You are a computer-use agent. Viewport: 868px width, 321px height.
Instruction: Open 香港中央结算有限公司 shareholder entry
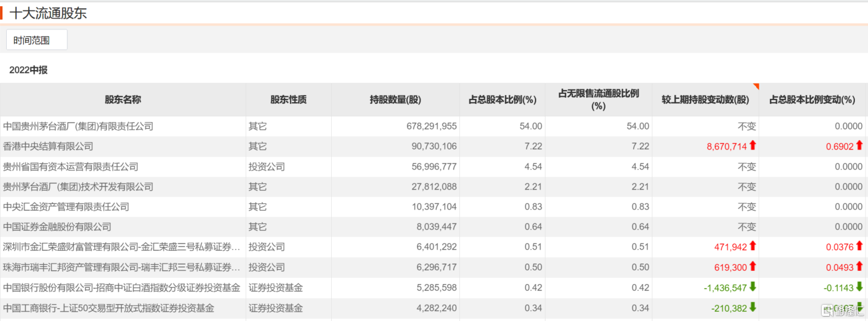coord(48,146)
